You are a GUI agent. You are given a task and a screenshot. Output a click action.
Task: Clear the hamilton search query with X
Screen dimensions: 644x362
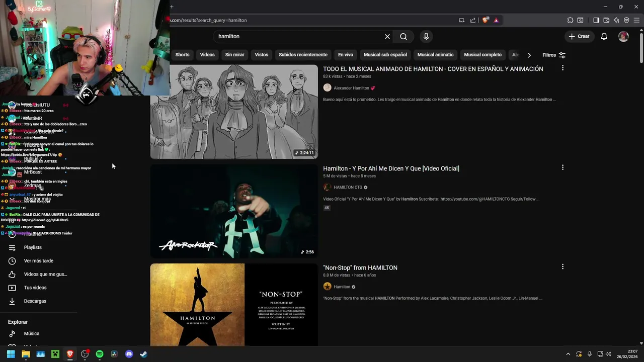pos(387,37)
